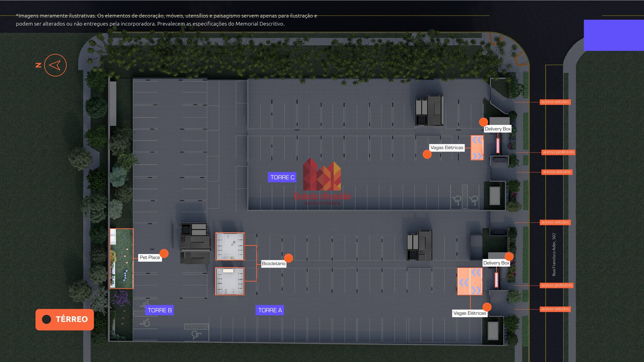Viewport: 644px width, 362px height.
Task: Click the lower acesso pedestres tag
Action: pyautogui.click(x=556, y=285)
